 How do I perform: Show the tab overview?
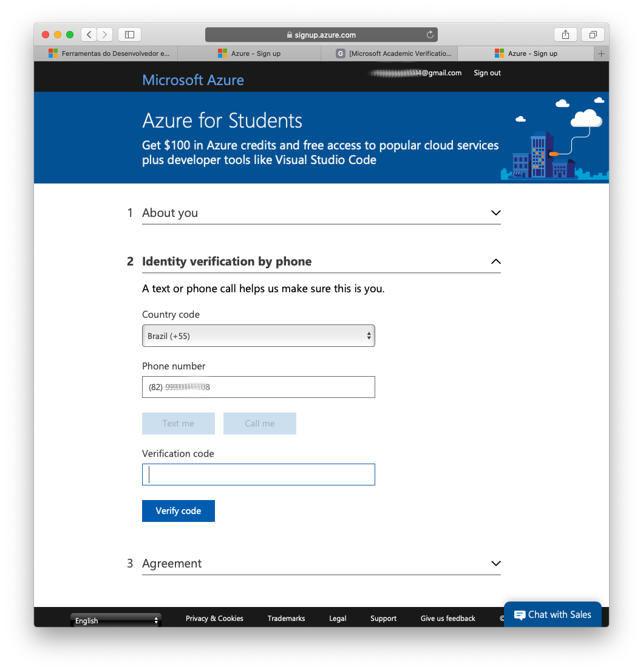(593, 35)
